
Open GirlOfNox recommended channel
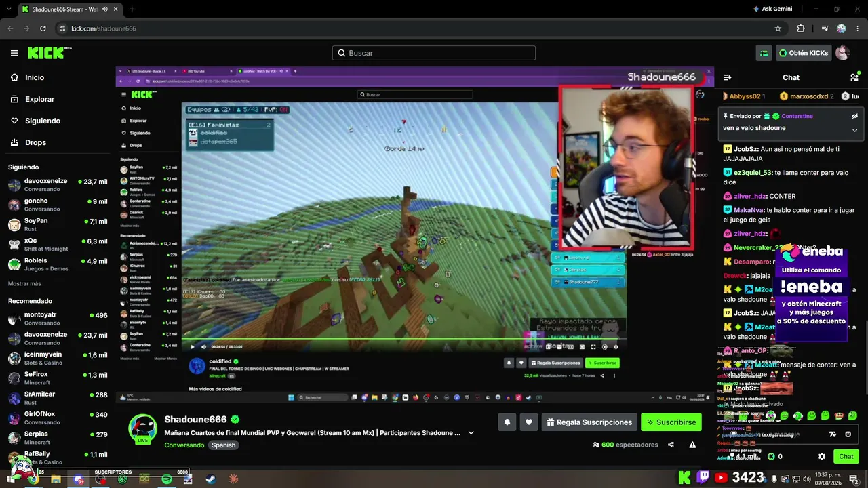point(57,418)
